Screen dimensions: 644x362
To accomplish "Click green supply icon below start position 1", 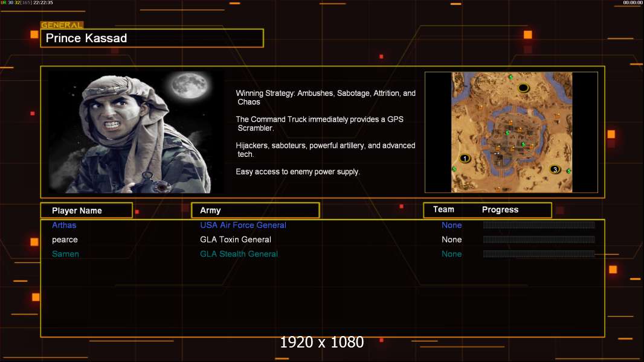I will (x=454, y=169).
